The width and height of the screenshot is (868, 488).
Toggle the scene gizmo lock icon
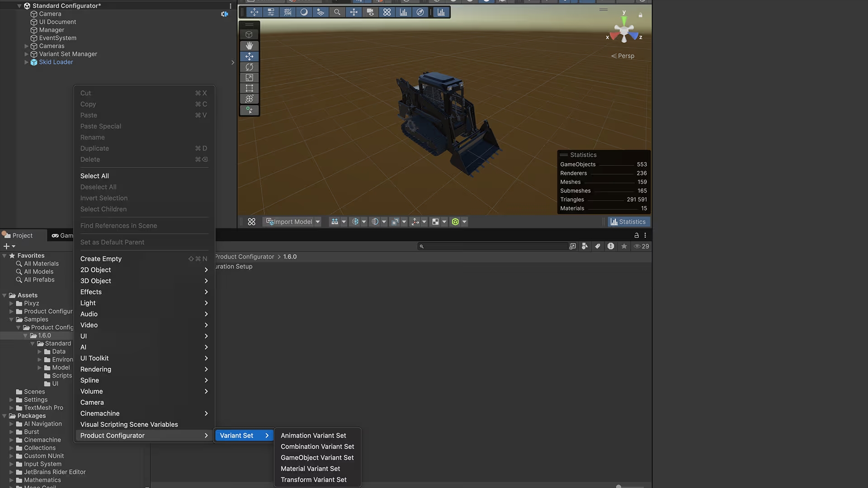click(640, 15)
